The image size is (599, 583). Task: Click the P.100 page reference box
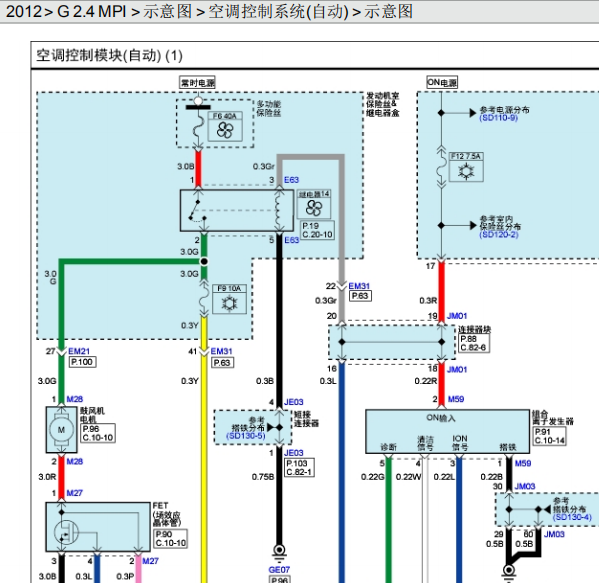(82, 362)
